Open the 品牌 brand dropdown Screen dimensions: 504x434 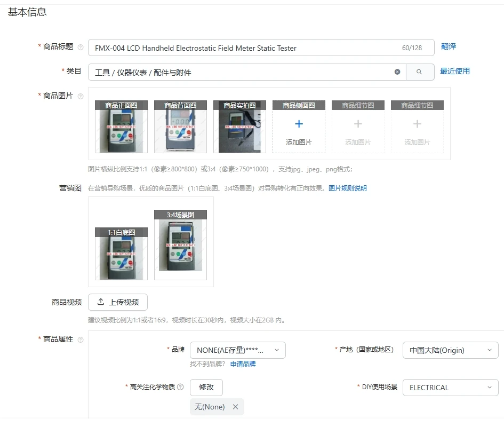click(x=238, y=350)
